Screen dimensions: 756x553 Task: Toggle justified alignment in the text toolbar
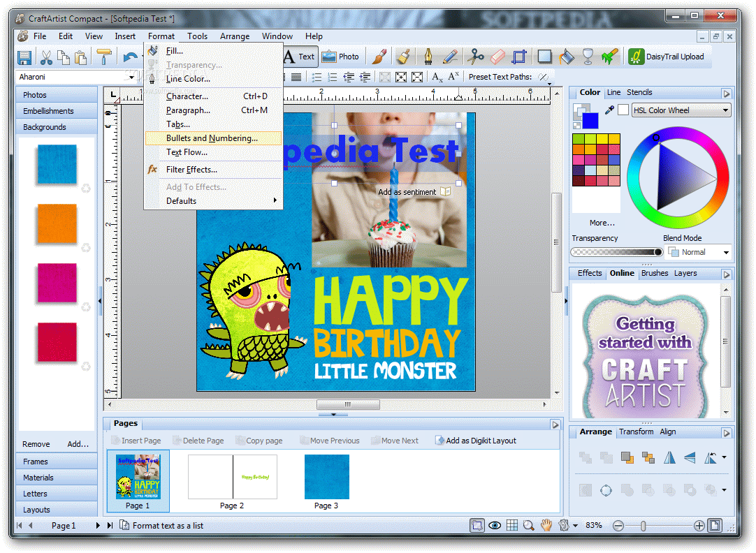[296, 77]
